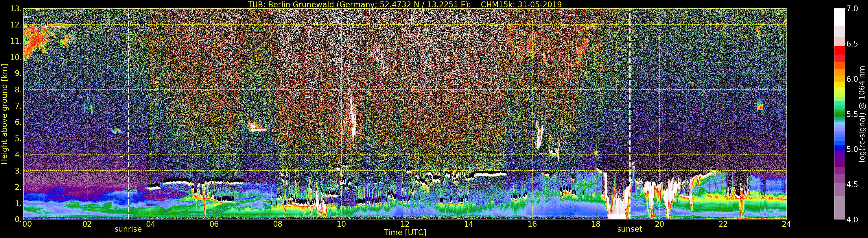Select the "sunset" label below the time axis

tap(629, 229)
